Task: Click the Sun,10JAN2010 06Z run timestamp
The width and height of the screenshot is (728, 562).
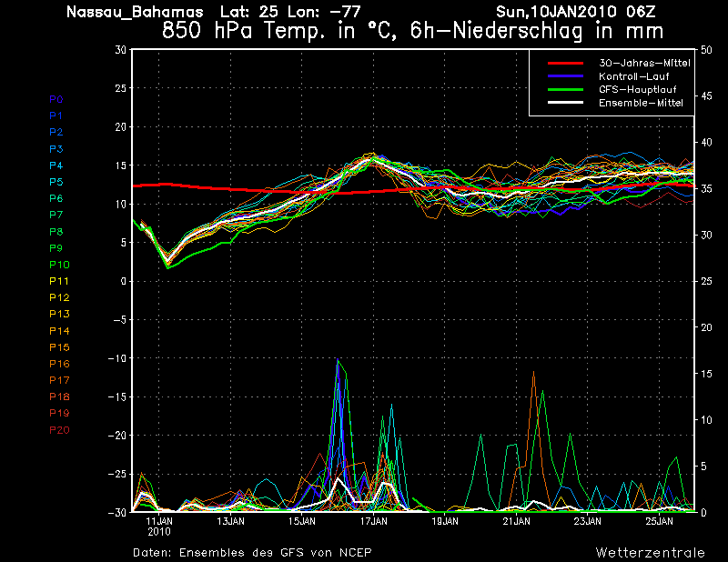Action: tap(586, 12)
